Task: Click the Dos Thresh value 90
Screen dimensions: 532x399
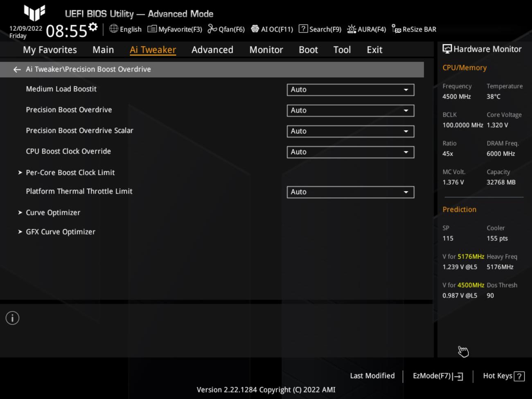Action: [490, 296]
